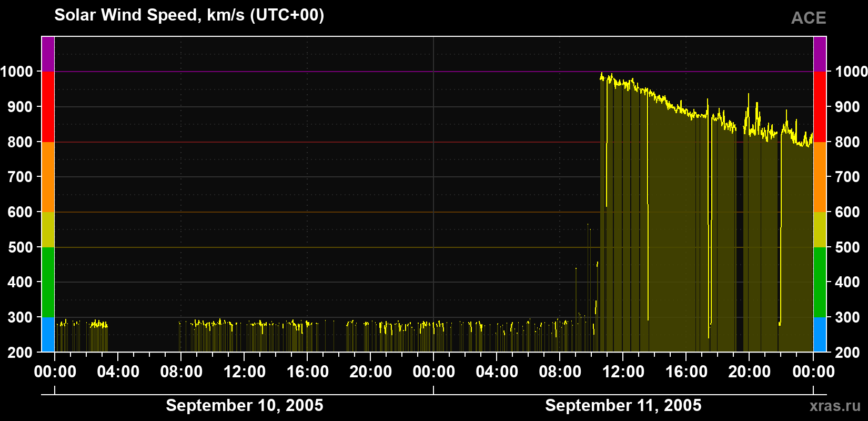This screenshot has height=421, width=868.
Task: Click the 16:00 time label of September 11
Action: (687, 372)
